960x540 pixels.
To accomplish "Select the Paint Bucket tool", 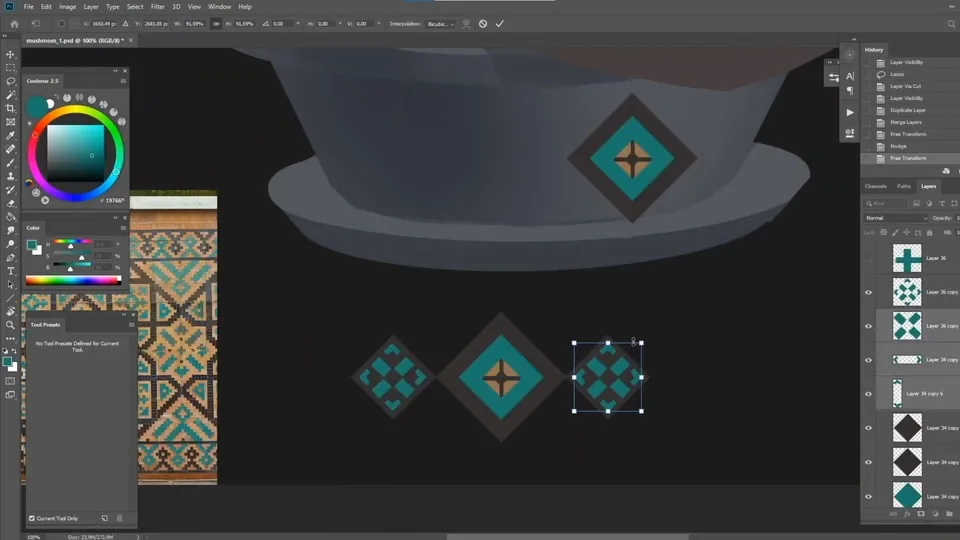I will pyautogui.click(x=10, y=217).
